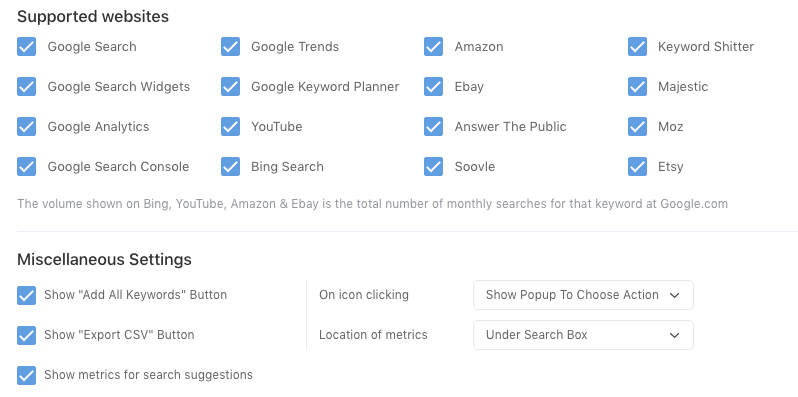Viewport: 798px width, 397px height.
Task: Disable Google Keyword Planner checkbox
Action: pyautogui.click(x=230, y=87)
